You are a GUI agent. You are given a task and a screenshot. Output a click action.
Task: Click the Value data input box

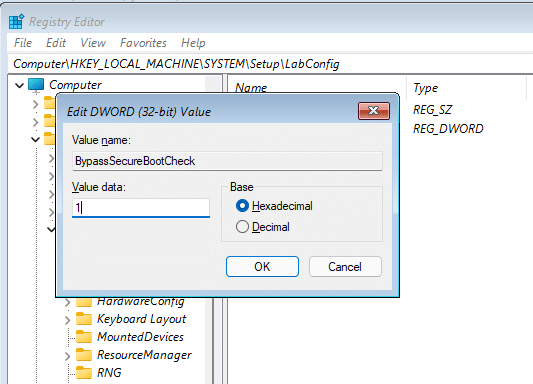point(141,208)
